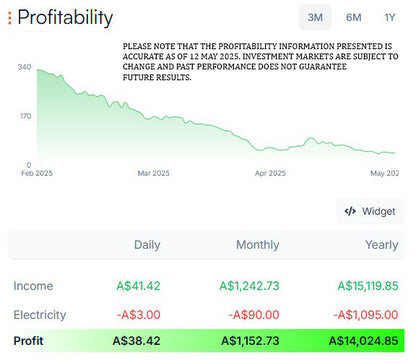Switch to the 6M time range

pyautogui.click(x=354, y=17)
